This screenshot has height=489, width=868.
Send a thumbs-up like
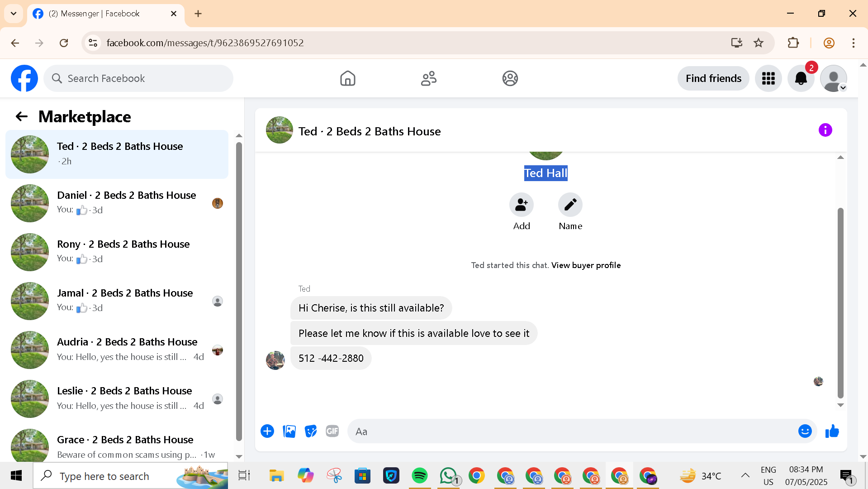tap(832, 431)
